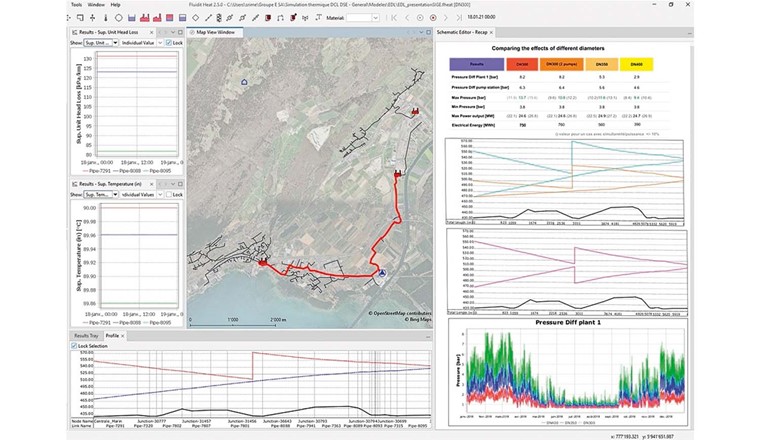760x440 pixels.
Task: Maximize the Map View Window panel
Action: tap(428, 32)
